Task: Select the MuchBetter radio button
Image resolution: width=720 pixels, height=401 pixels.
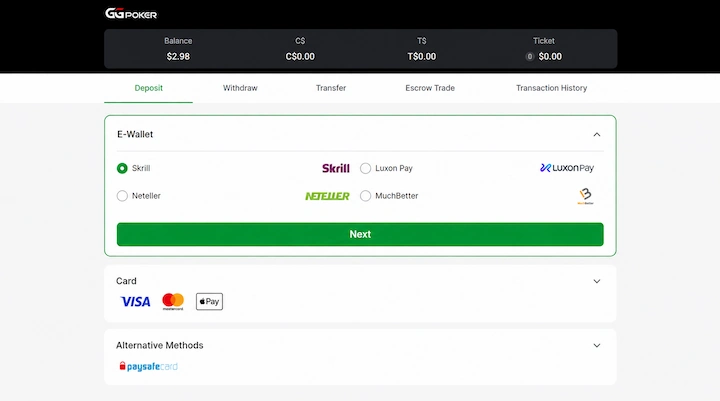Action: [366, 196]
